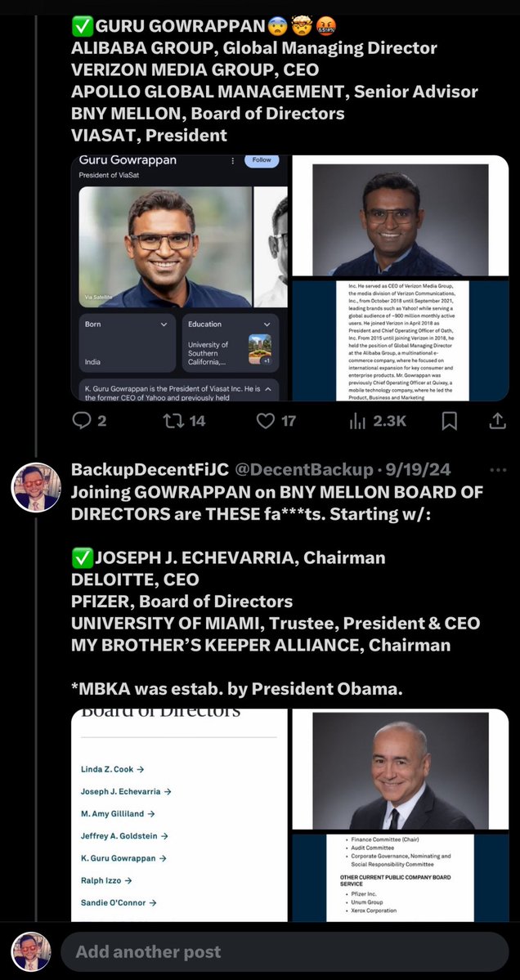
Task: Open the three-dot menu on BackupDecentFiJC's post
Action: pos(497,471)
